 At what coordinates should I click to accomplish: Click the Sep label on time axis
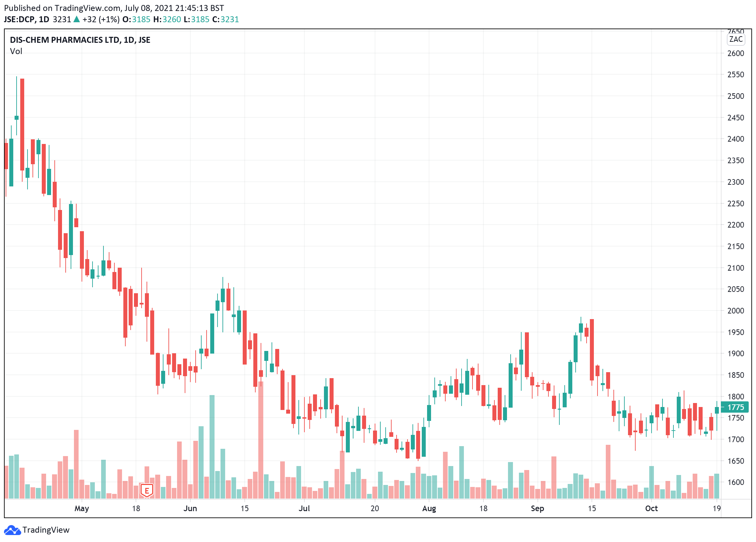pos(537,508)
